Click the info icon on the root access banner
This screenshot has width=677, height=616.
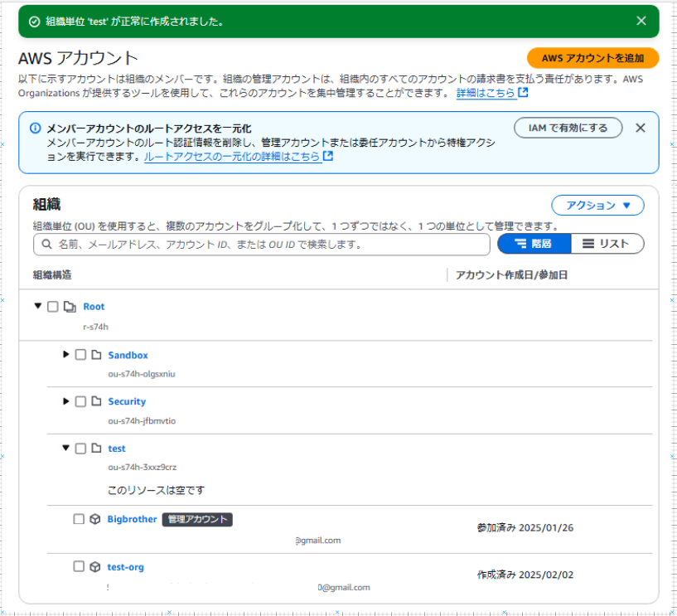coord(34,128)
